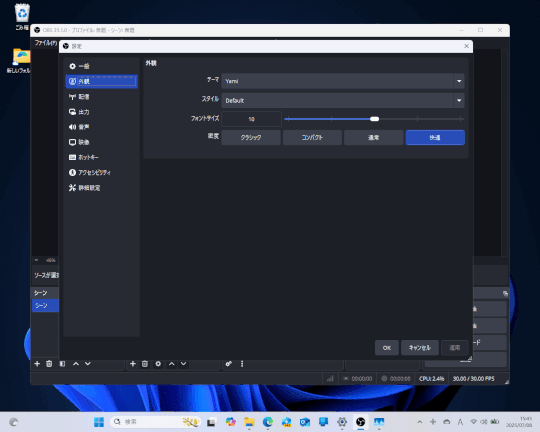This screenshot has height=432, width=540.
Task: Open advanced audio properties gears icon
Action: click(x=229, y=364)
